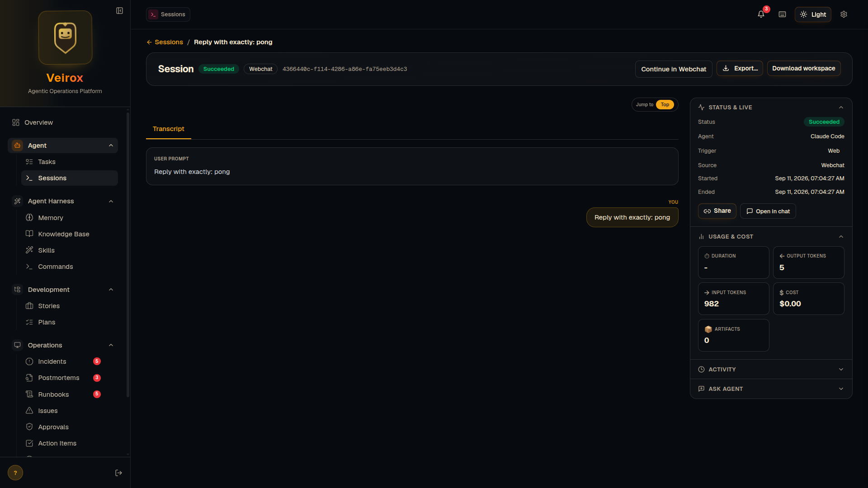Open Commands in sidebar
The image size is (868, 488).
point(70,267)
